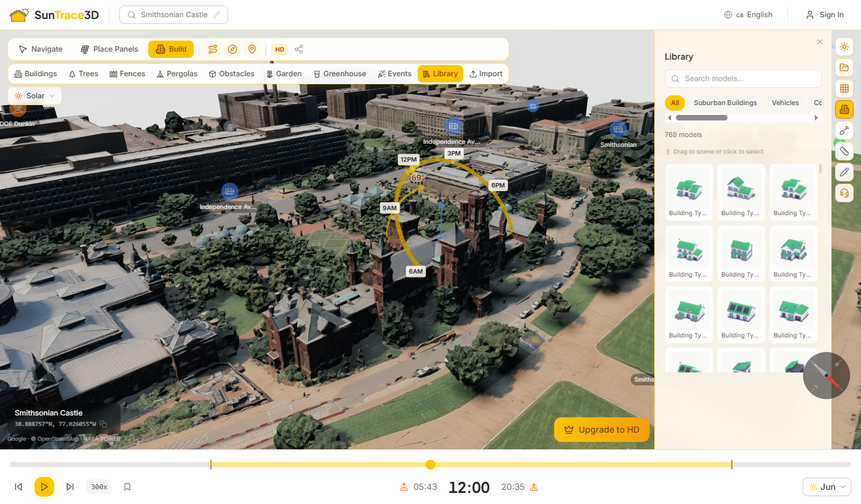Open the Pergolas build category
861x504 pixels.
point(177,74)
